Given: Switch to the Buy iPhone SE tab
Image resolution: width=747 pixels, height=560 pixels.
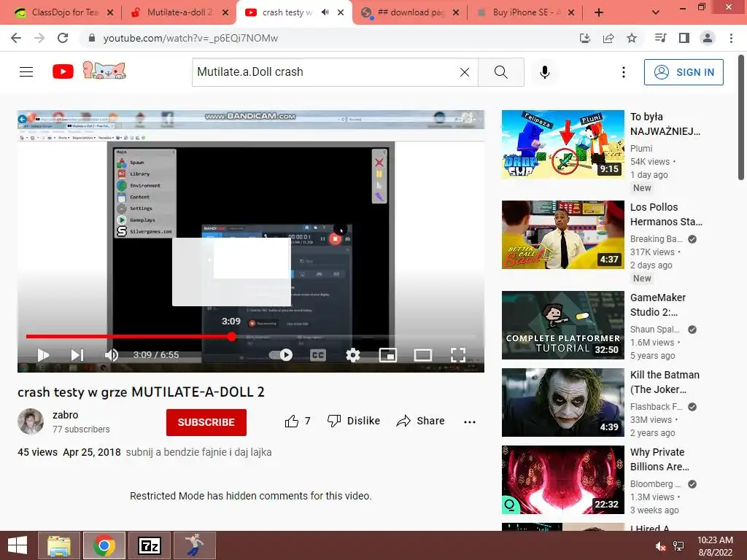Looking at the screenshot, I should point(526,12).
